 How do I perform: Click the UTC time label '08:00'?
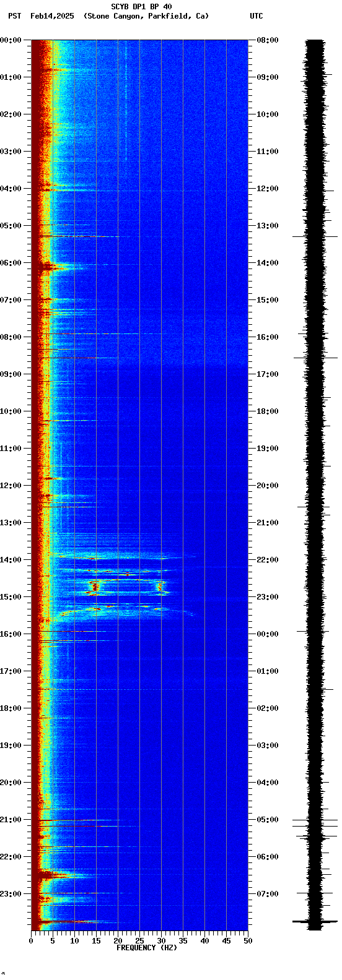pyautogui.click(x=268, y=40)
